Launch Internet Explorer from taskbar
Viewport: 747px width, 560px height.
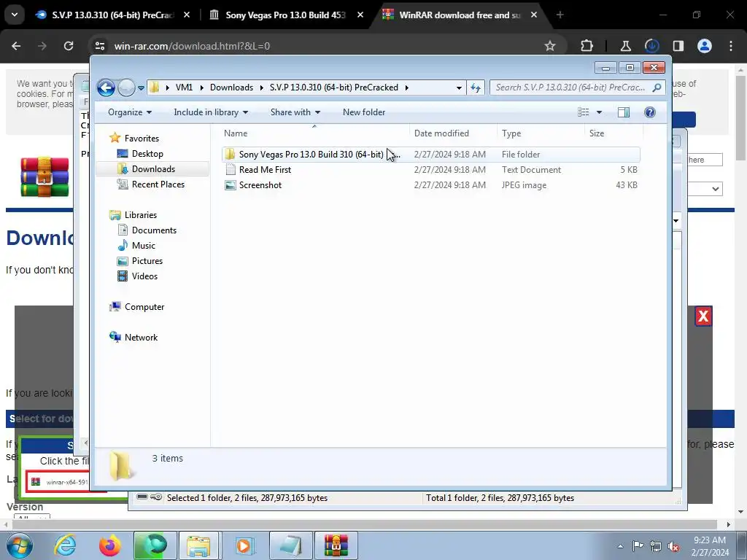65,545
